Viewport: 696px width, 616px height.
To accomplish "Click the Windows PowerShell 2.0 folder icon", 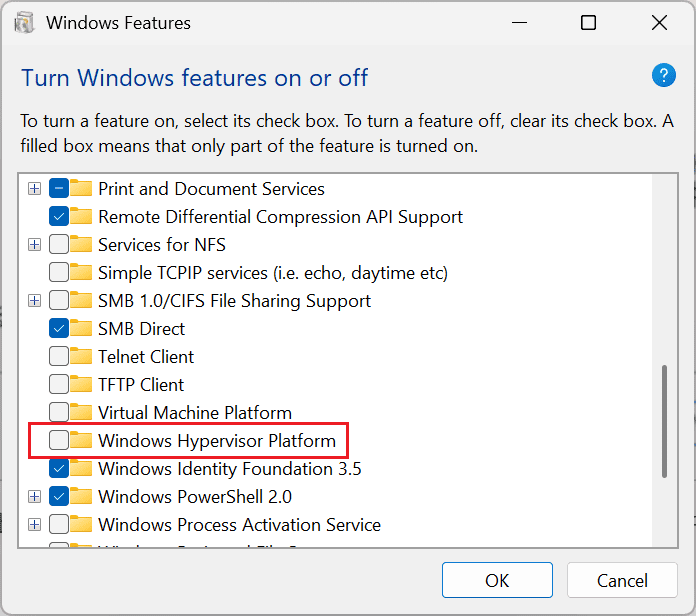I will pyautogui.click(x=81, y=496).
